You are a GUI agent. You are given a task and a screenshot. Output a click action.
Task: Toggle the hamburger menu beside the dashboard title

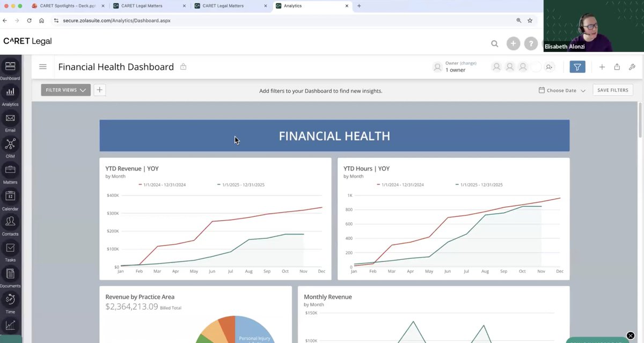point(43,67)
